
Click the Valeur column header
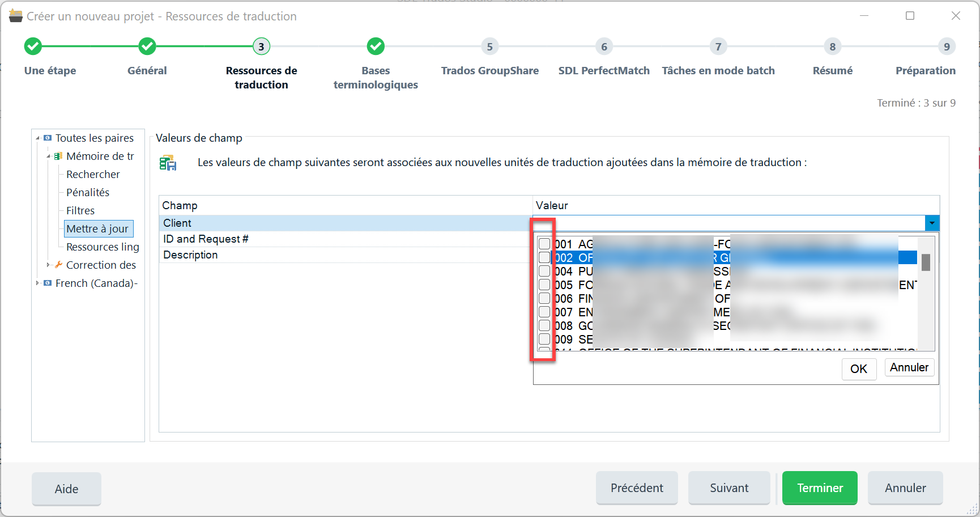[736, 205]
